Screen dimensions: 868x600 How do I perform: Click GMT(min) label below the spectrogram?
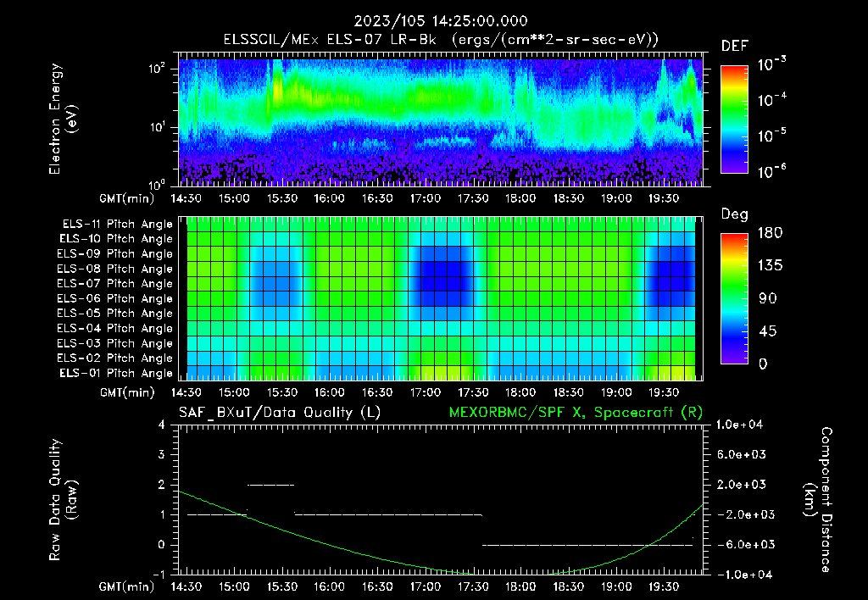(x=126, y=198)
